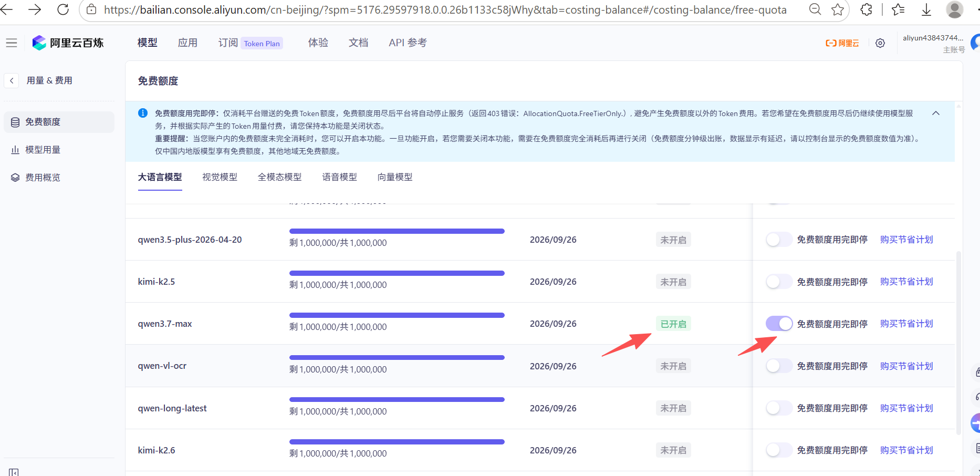Open the browser downloads icon
This screenshot has height=476, width=980.
click(926, 9)
